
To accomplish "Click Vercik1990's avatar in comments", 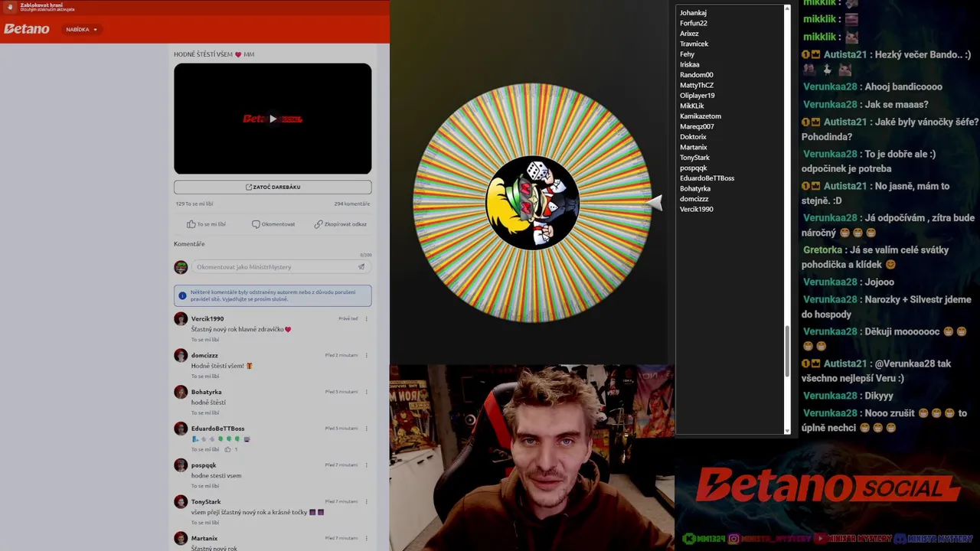I will click(x=181, y=318).
